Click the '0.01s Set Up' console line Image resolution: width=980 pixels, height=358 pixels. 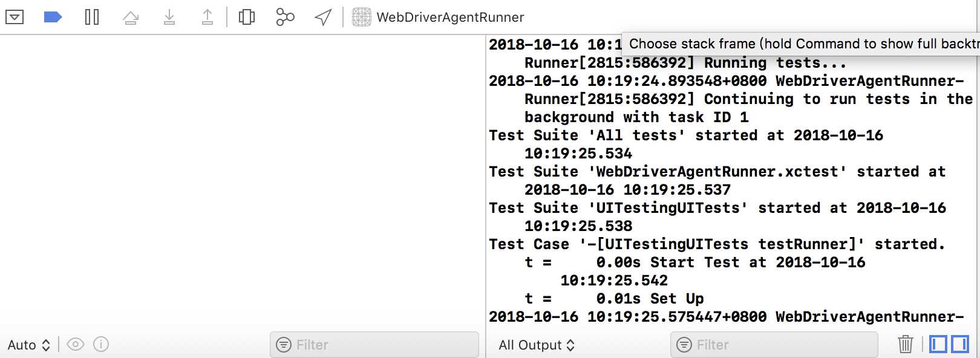(x=614, y=299)
